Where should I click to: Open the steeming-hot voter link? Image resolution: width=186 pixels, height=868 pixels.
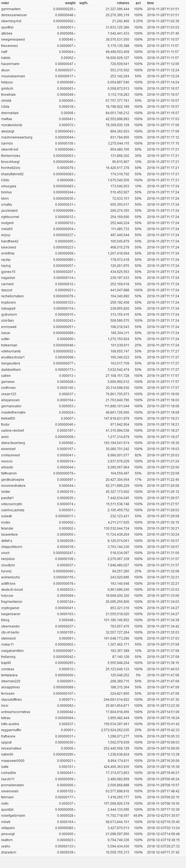click(x=11, y=21)
